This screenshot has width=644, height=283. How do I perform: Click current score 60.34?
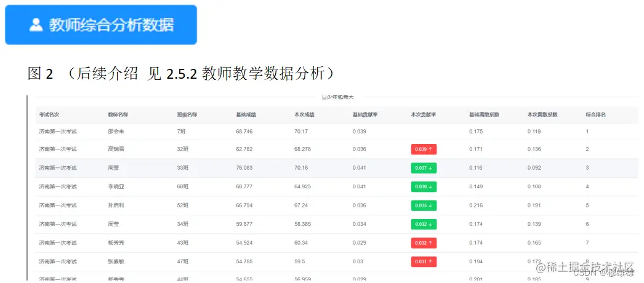[x=301, y=243]
